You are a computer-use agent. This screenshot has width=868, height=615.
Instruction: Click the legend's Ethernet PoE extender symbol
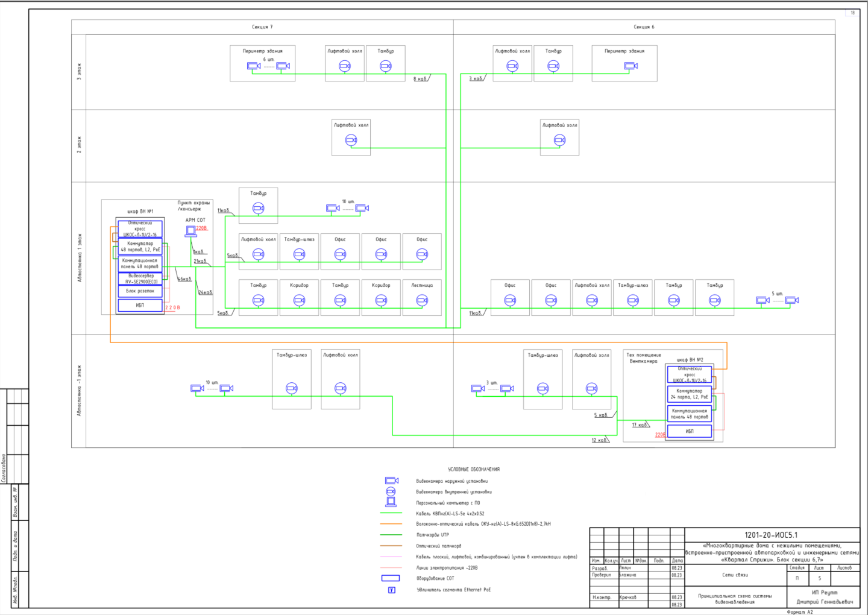(391, 590)
